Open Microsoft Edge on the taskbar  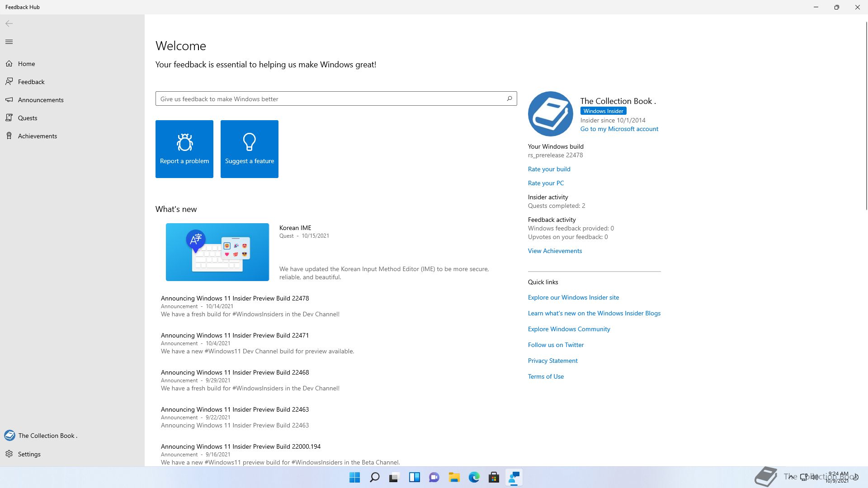[x=474, y=477]
